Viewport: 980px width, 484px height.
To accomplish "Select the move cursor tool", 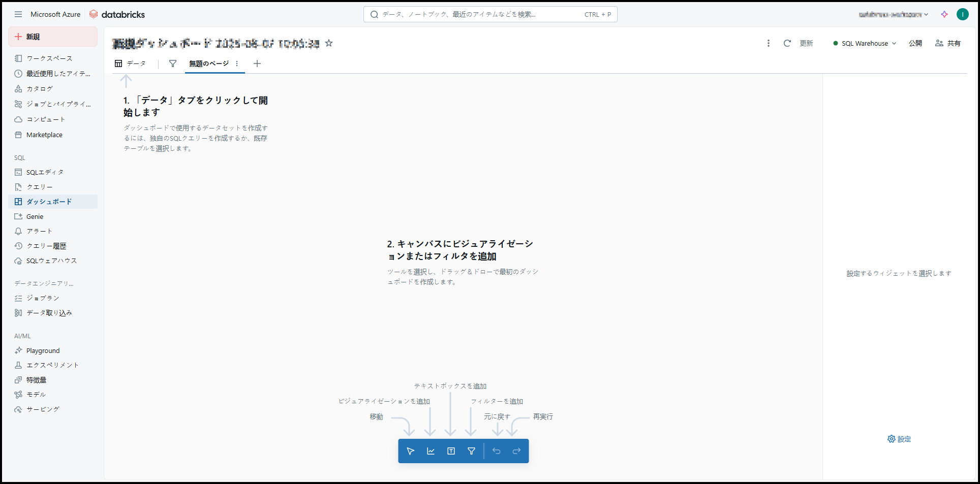I will 411,451.
